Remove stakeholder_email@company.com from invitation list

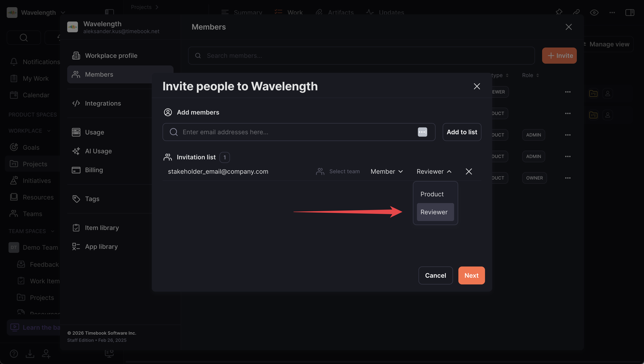(469, 171)
